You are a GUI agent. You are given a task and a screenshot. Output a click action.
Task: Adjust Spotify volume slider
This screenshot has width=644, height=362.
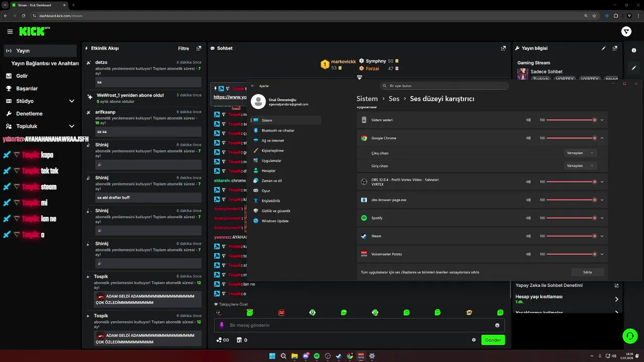571,218
